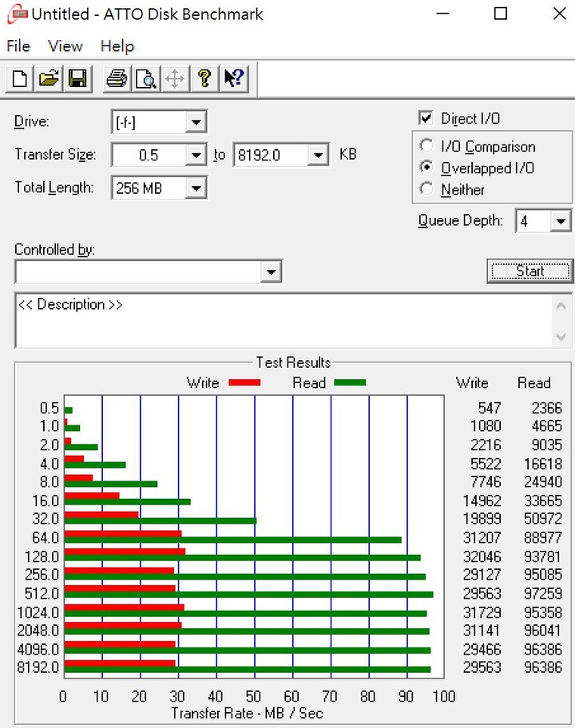This screenshot has width=575, height=728.
Task: Click the Description scrollbar down arrow
Action: [x=561, y=337]
